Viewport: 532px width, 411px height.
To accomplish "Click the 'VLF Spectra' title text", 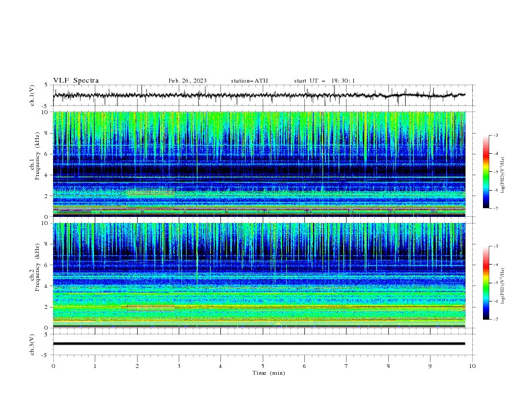I will 76,81.
